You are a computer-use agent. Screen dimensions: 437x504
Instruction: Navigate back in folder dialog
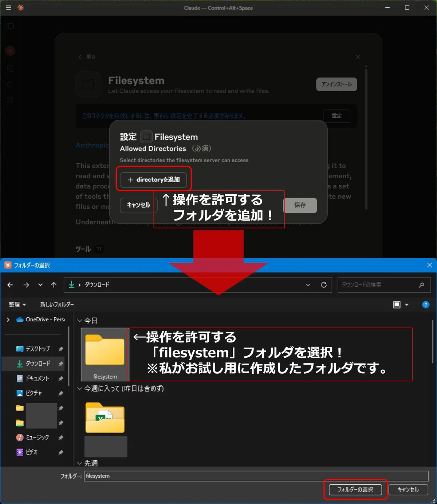click(10, 285)
